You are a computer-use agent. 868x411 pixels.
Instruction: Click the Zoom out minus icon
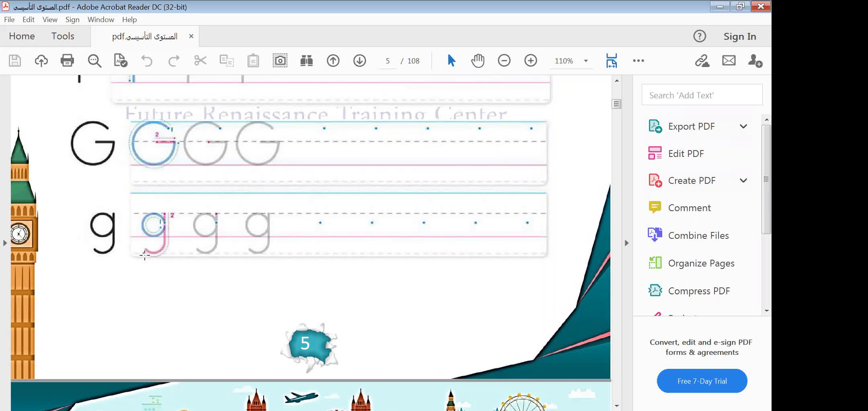point(504,61)
